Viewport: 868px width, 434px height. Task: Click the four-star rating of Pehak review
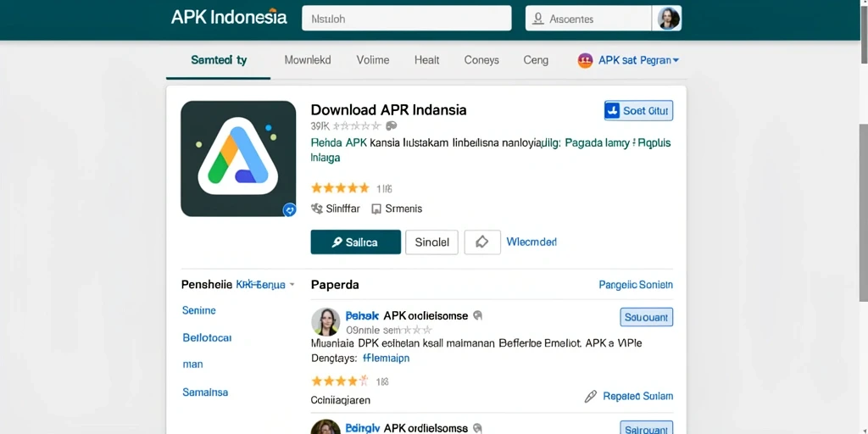pyautogui.click(x=340, y=381)
